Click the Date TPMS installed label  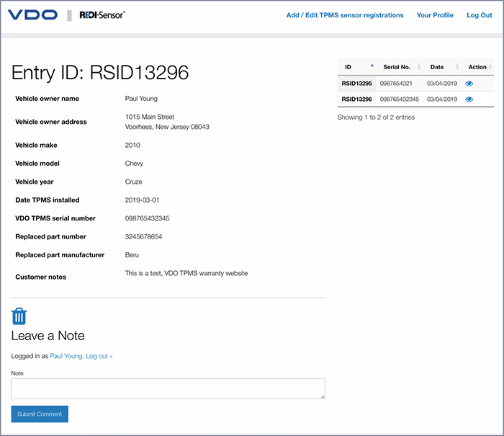coord(48,200)
